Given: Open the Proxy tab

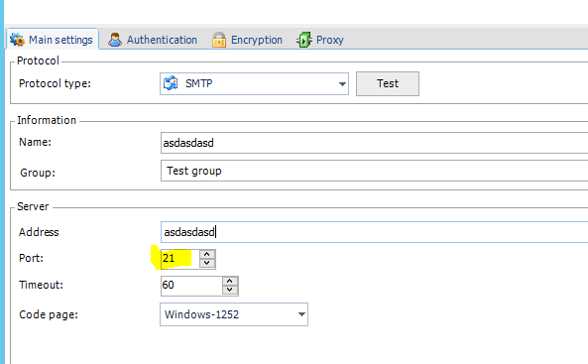Looking at the screenshot, I should 320,40.
